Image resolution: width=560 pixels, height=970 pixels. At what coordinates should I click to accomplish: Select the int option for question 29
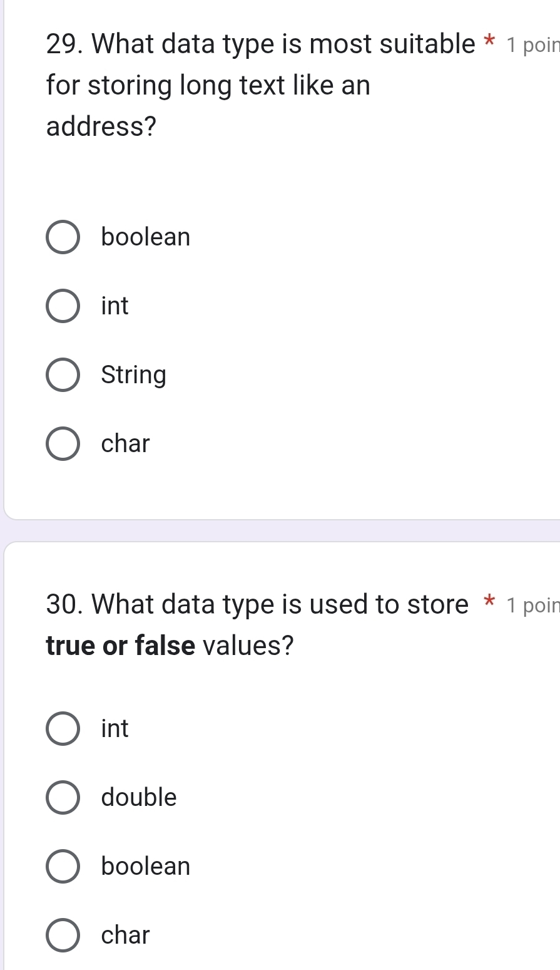[x=63, y=306]
